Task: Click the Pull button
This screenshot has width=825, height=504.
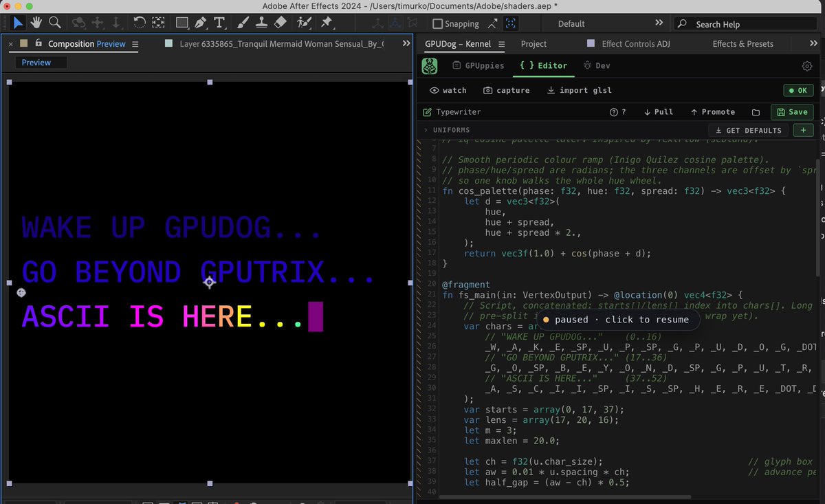Action: click(x=658, y=112)
